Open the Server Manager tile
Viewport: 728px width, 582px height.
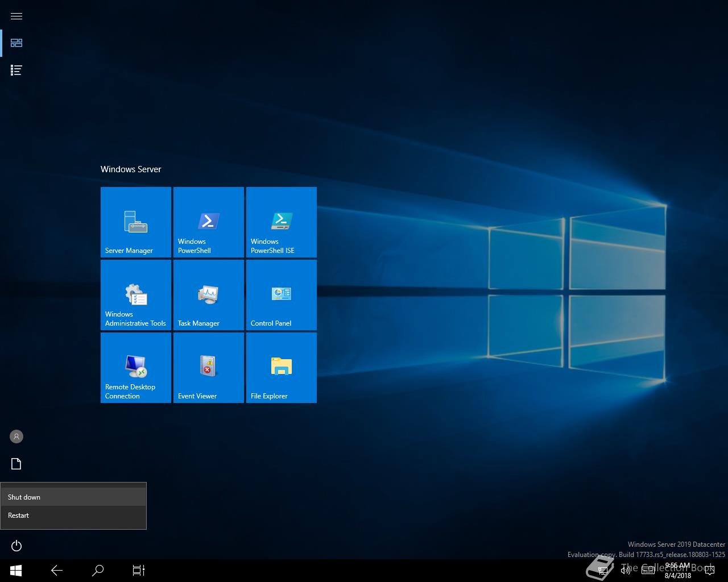click(136, 222)
